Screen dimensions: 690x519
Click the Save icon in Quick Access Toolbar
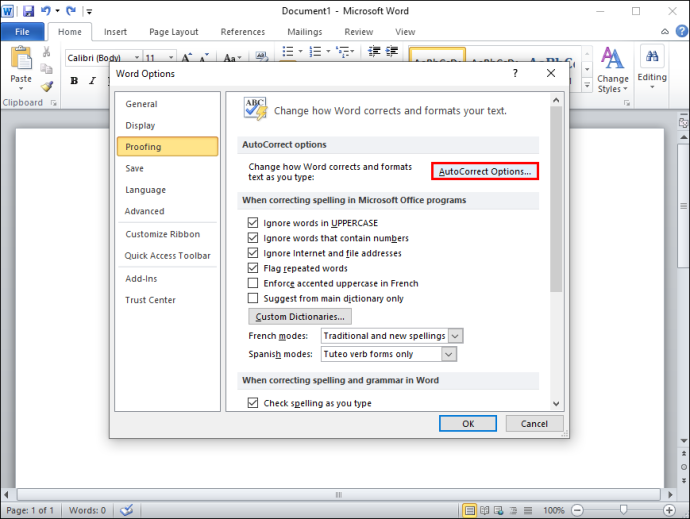coord(29,11)
